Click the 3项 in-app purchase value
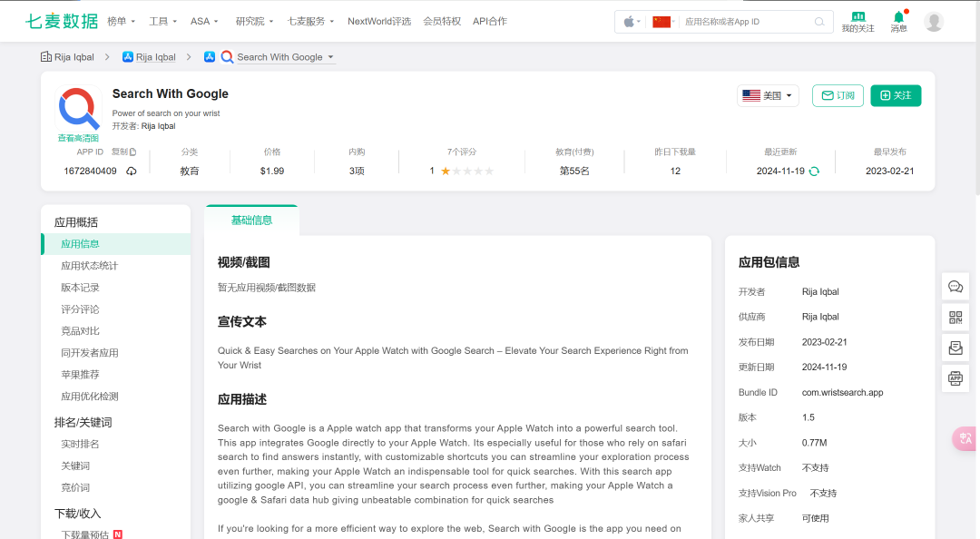Image resolution: width=980 pixels, height=539 pixels. pyautogui.click(x=357, y=171)
